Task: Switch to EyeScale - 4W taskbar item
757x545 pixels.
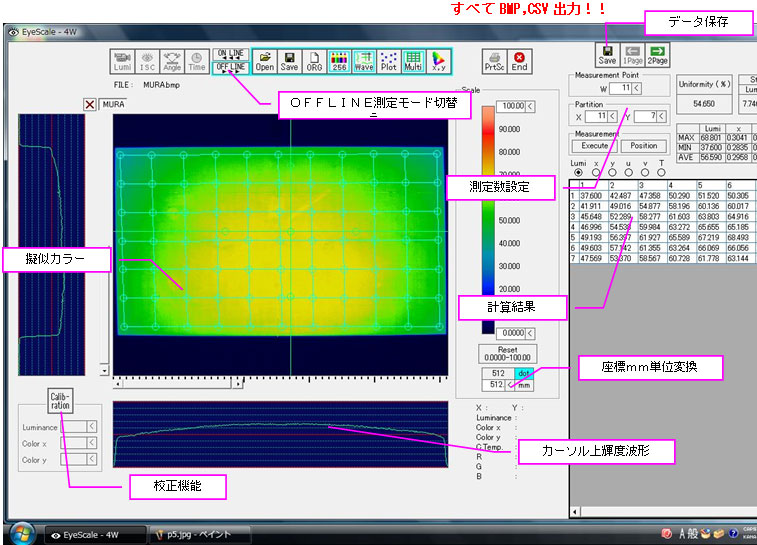Action: click(x=95, y=535)
